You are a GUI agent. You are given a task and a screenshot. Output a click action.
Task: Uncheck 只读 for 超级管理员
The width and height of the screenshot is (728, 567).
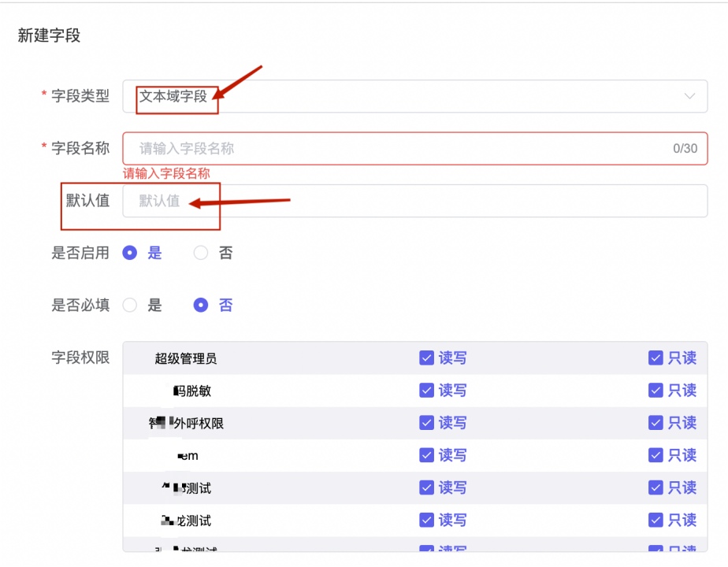tap(656, 358)
